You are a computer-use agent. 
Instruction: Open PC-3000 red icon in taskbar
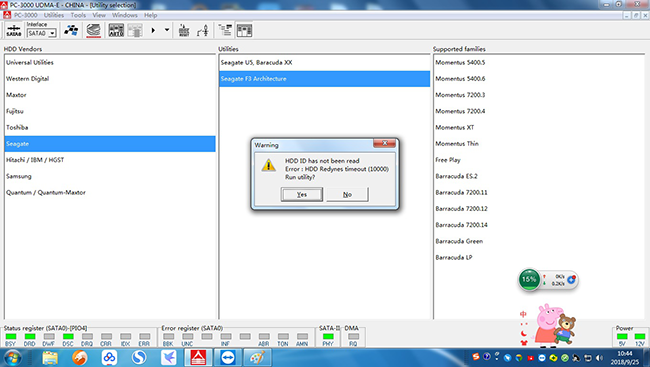point(198,357)
